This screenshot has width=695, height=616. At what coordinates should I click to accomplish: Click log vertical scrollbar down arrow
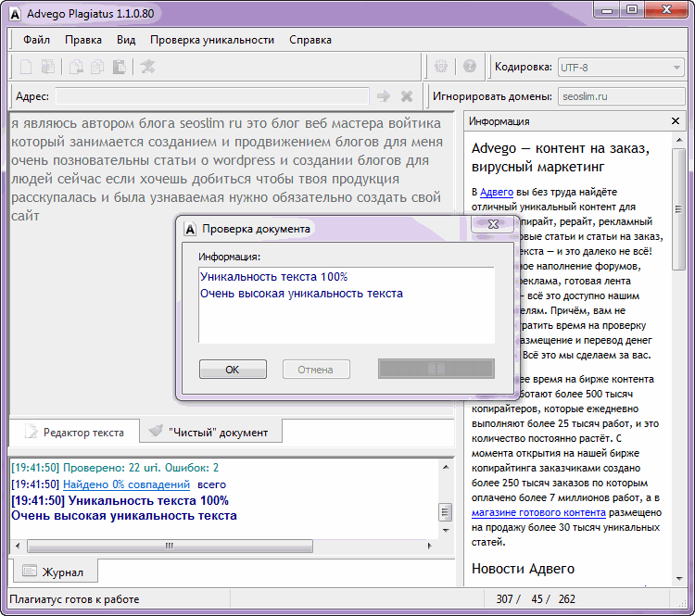446,530
